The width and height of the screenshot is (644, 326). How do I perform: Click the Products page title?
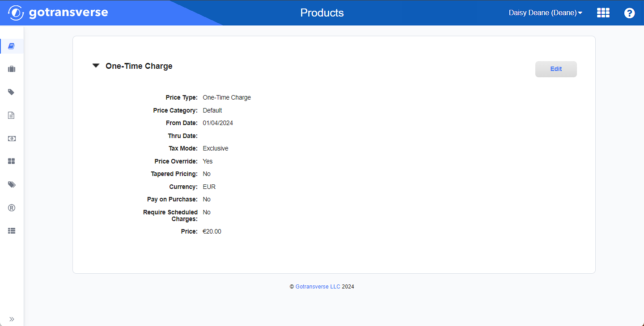(x=322, y=13)
